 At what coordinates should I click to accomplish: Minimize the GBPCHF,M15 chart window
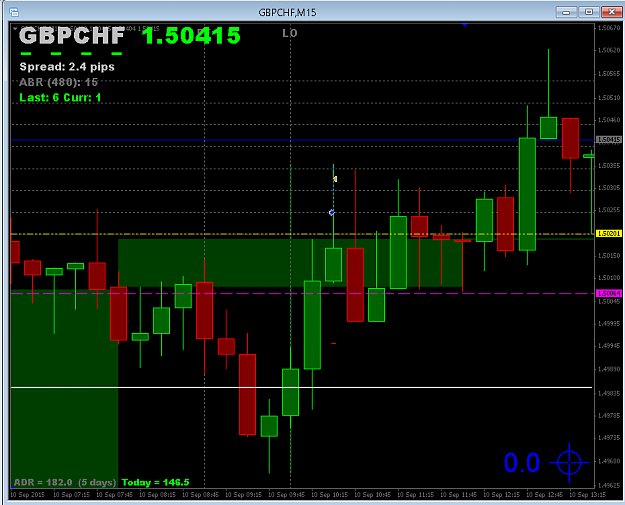pos(566,12)
